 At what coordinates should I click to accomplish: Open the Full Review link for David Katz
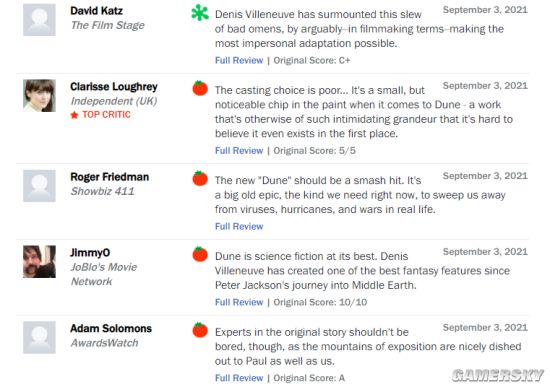pos(239,60)
